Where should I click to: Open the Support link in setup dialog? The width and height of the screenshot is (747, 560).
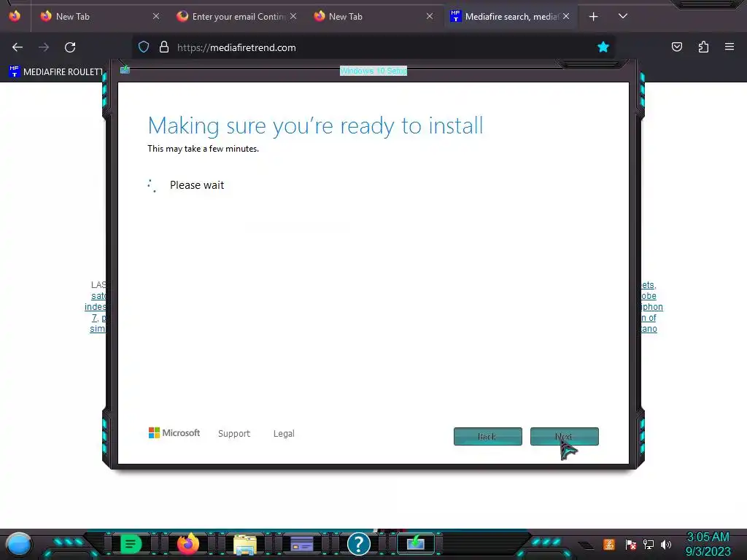(x=234, y=433)
